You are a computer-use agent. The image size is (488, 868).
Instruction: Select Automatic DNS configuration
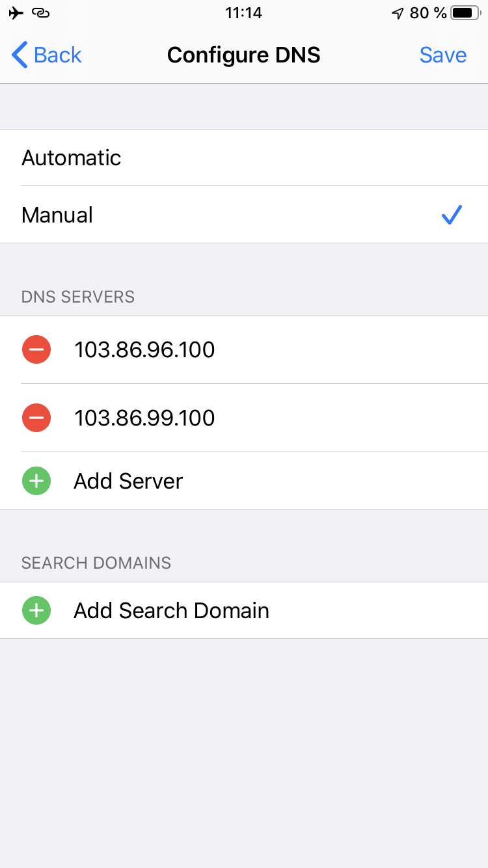(72, 158)
